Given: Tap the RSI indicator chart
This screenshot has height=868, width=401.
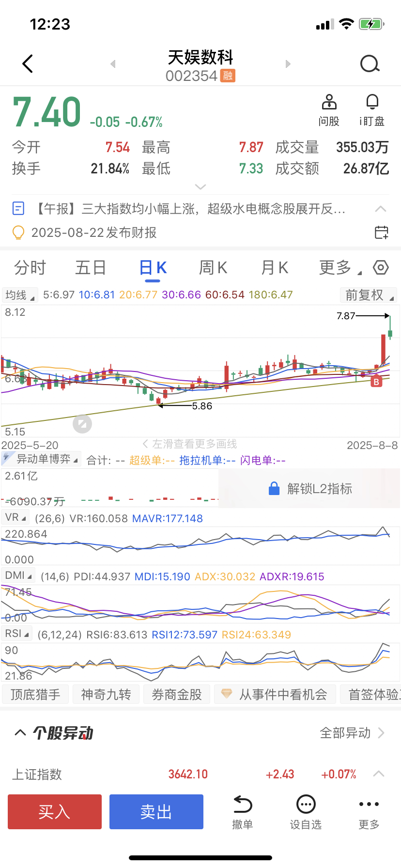Looking at the screenshot, I should pyautogui.click(x=200, y=662).
